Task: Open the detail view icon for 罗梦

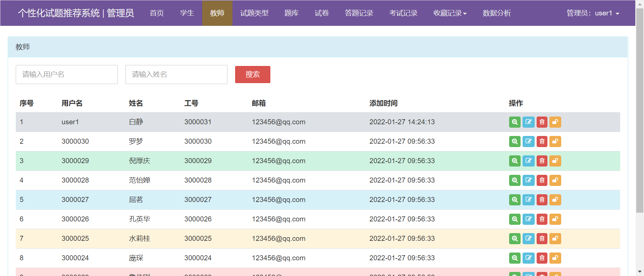Action: point(515,141)
